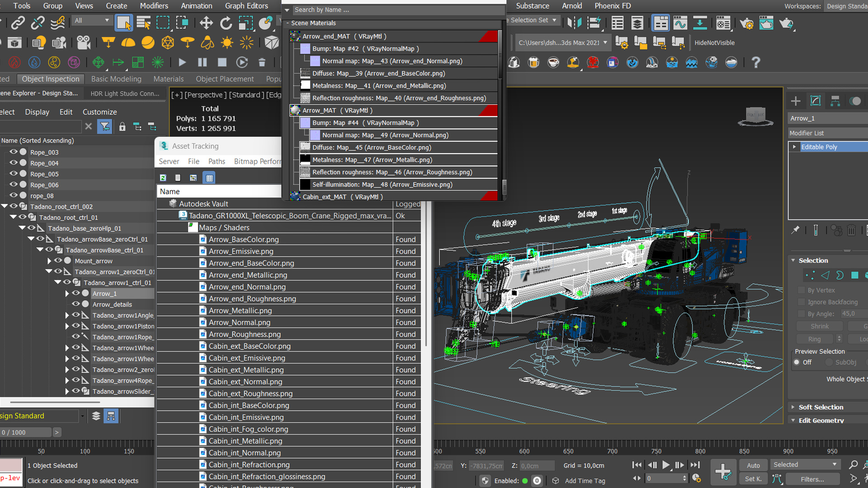Open the Curve Editor
The image size is (868, 488).
680,23
